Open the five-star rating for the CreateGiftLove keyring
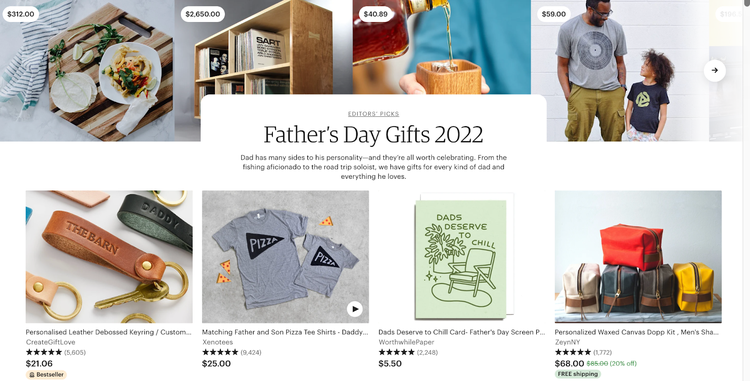The width and height of the screenshot is (750, 381). pyautogui.click(x=44, y=352)
